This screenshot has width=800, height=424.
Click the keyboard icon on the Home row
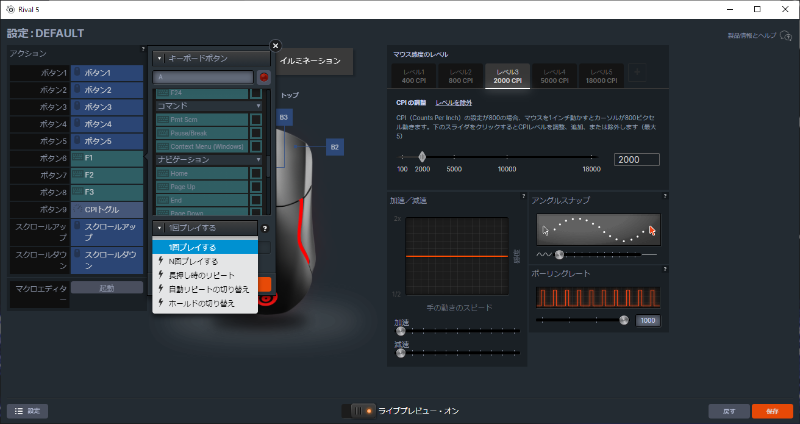coord(163,173)
